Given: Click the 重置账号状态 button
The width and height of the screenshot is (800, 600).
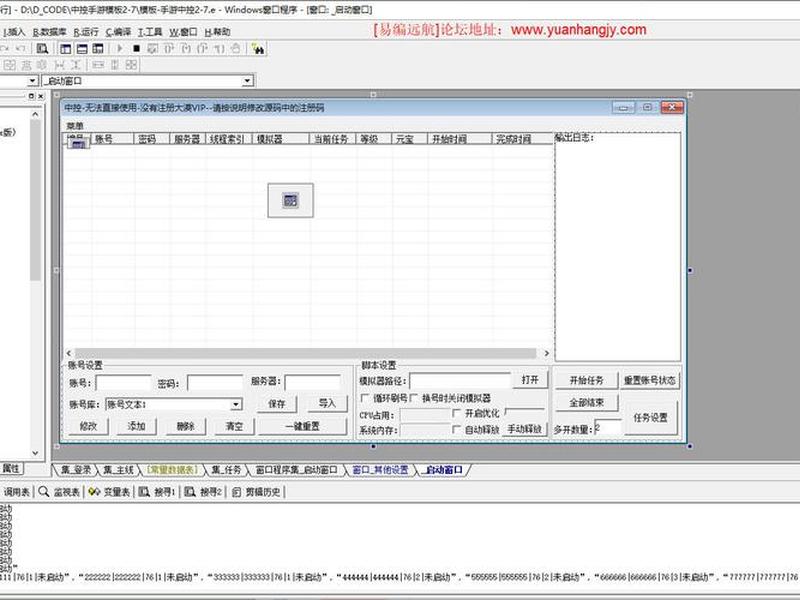Looking at the screenshot, I should point(649,380).
